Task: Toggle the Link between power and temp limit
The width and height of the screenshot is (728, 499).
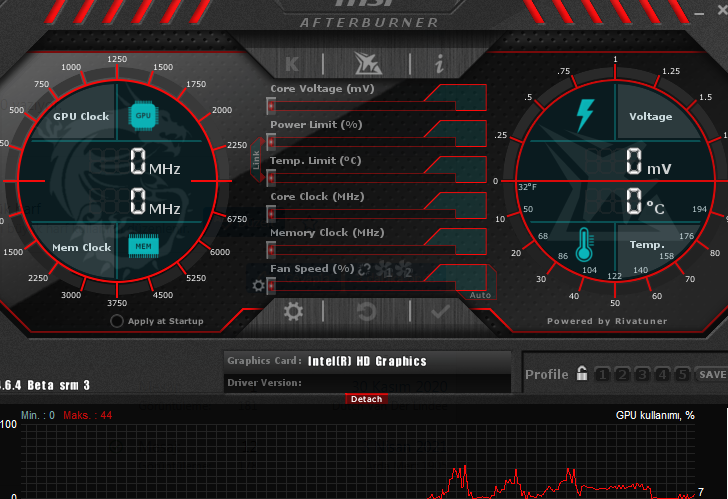Action: tap(256, 160)
